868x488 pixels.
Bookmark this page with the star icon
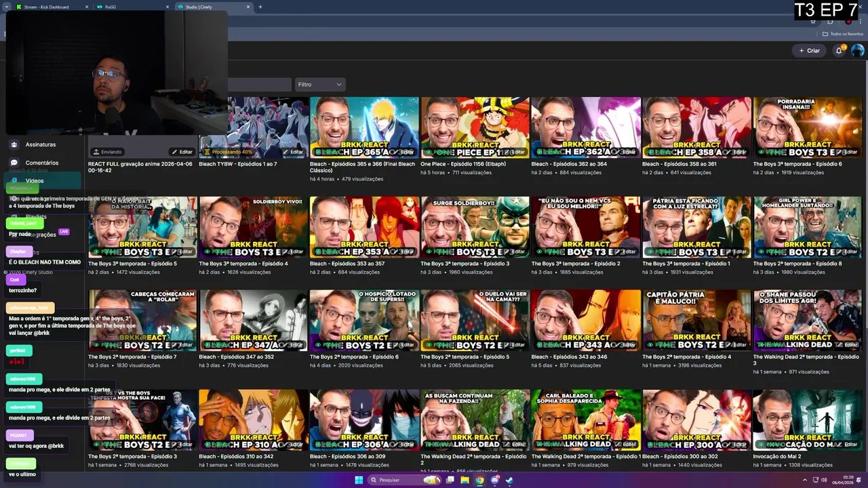point(812,21)
